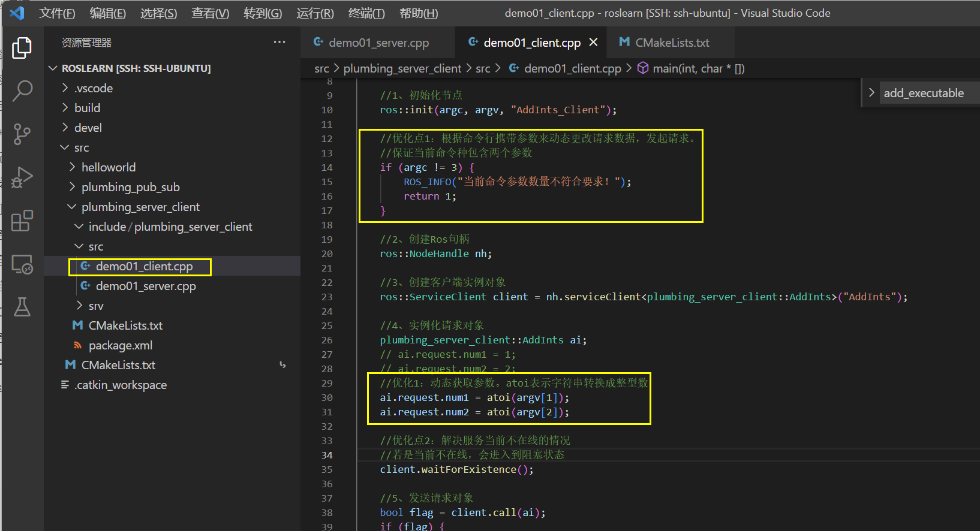Open the Extensions view

[22, 221]
